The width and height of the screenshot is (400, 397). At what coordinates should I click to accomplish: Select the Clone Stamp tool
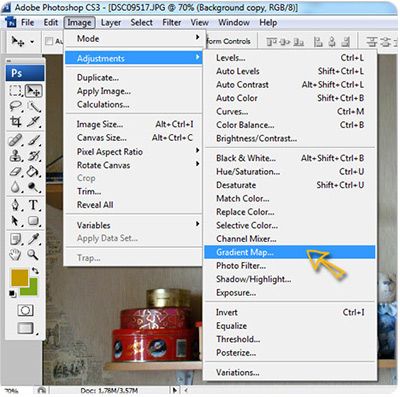coord(15,156)
